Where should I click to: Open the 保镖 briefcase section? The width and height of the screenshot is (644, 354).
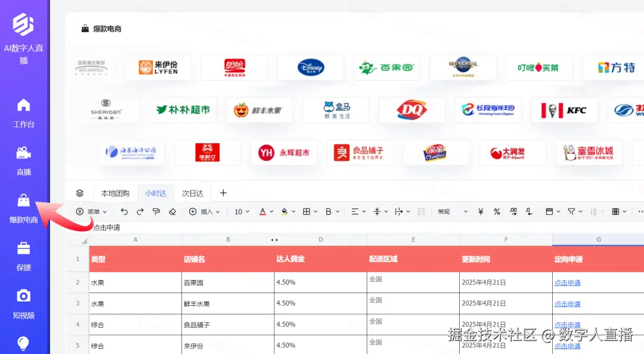pyautogui.click(x=24, y=257)
